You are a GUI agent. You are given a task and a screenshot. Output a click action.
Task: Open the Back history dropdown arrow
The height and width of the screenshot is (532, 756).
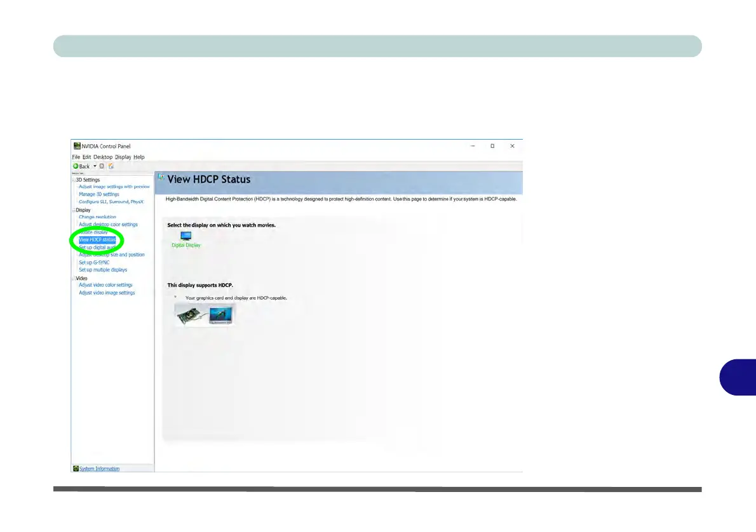tap(95, 166)
